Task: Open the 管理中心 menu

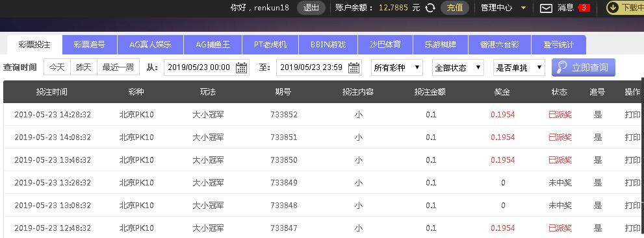Action: pyautogui.click(x=496, y=8)
